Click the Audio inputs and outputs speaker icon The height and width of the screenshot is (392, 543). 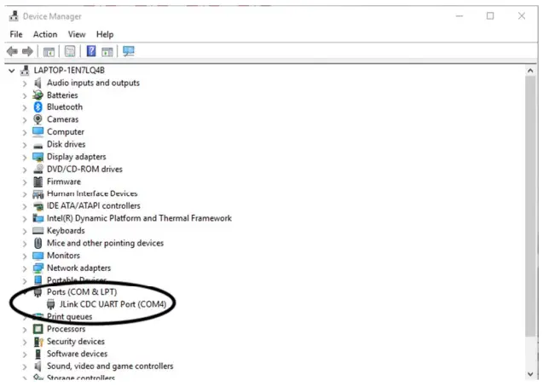pyautogui.click(x=38, y=83)
